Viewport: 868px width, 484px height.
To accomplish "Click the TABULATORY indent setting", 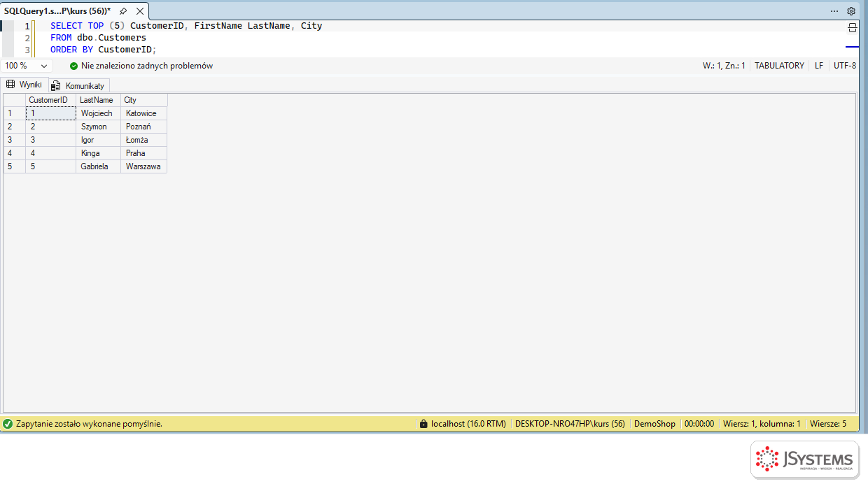I will pos(779,66).
